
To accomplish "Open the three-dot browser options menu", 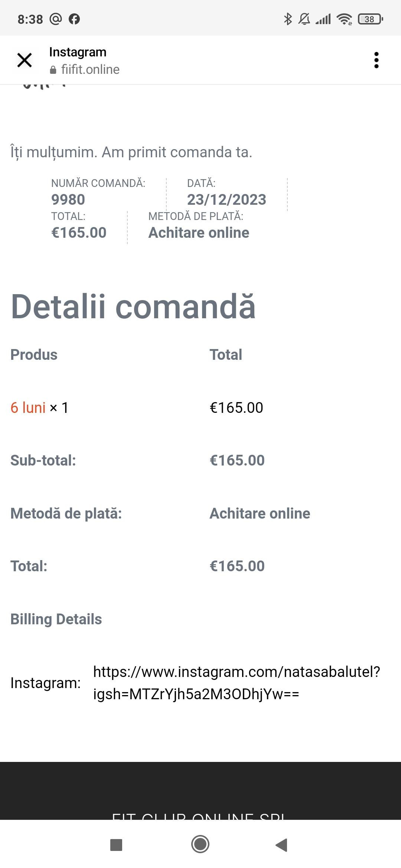I will click(376, 60).
